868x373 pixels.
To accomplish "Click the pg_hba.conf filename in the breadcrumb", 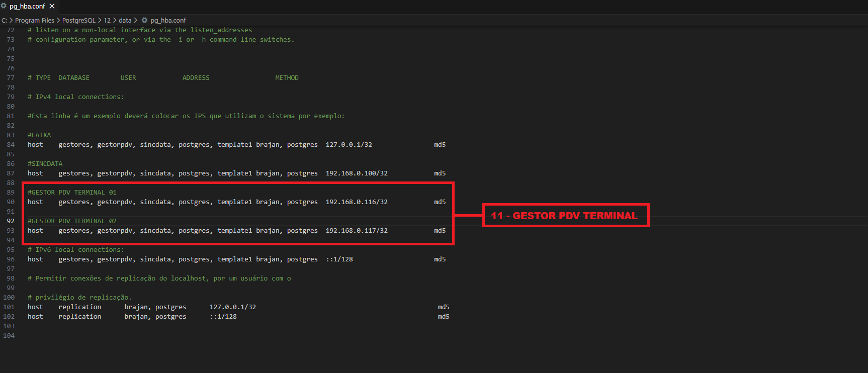I will 168,20.
